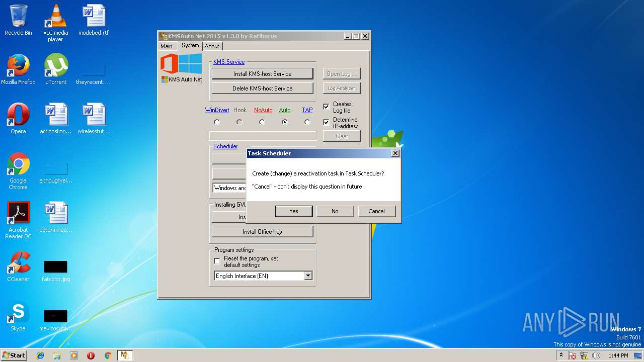Image resolution: width=644 pixels, height=362 pixels.
Task: Open modebed.rtf document icon
Action: (x=94, y=20)
